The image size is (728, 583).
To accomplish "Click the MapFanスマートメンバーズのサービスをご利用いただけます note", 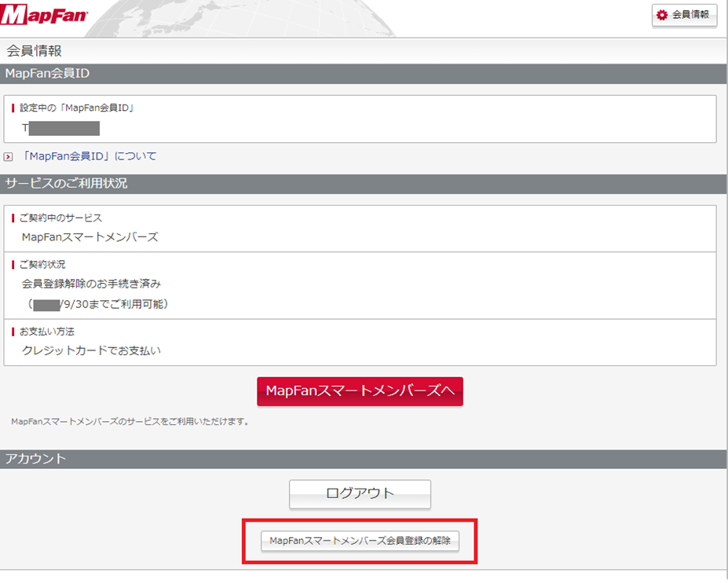I will coord(130,422).
